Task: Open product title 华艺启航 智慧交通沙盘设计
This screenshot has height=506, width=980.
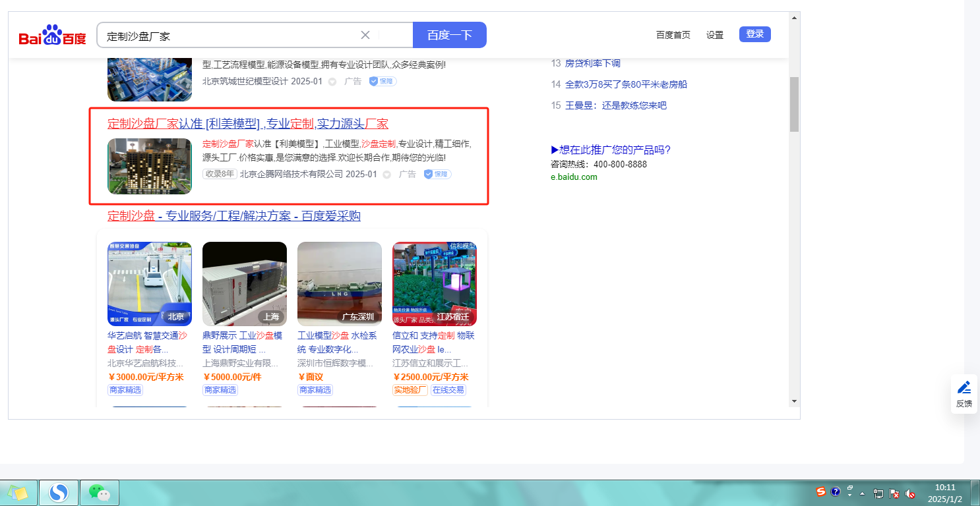Action: 147,343
